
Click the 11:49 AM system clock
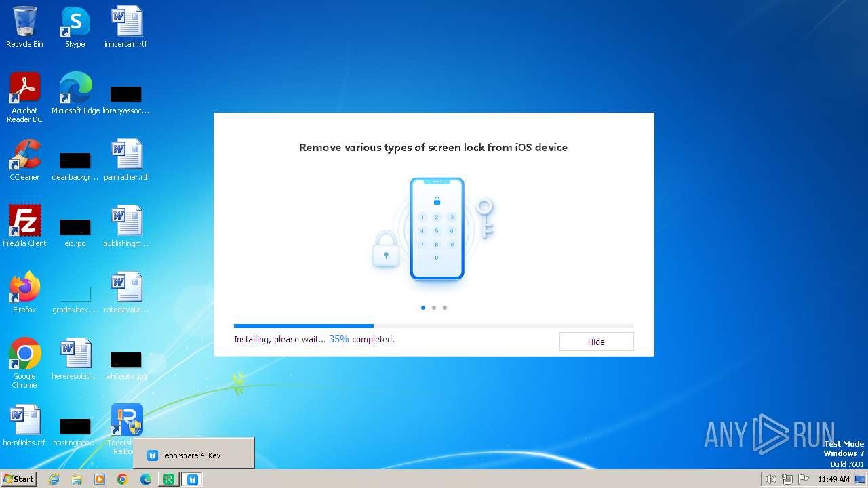click(x=833, y=479)
